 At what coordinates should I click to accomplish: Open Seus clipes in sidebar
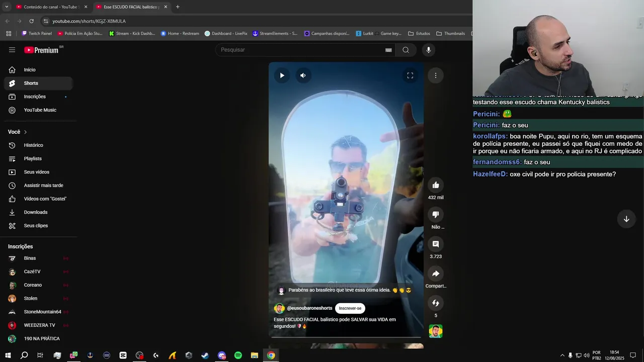(x=38, y=226)
